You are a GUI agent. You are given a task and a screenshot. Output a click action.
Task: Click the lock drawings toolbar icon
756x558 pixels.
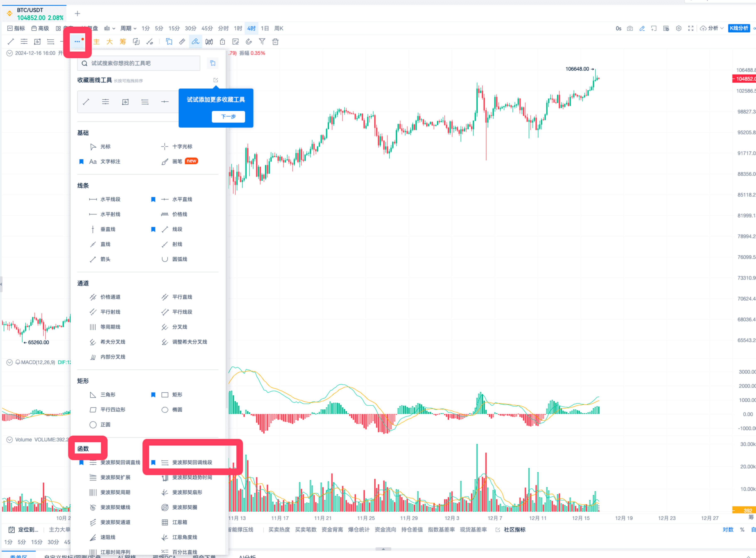pyautogui.click(x=222, y=42)
